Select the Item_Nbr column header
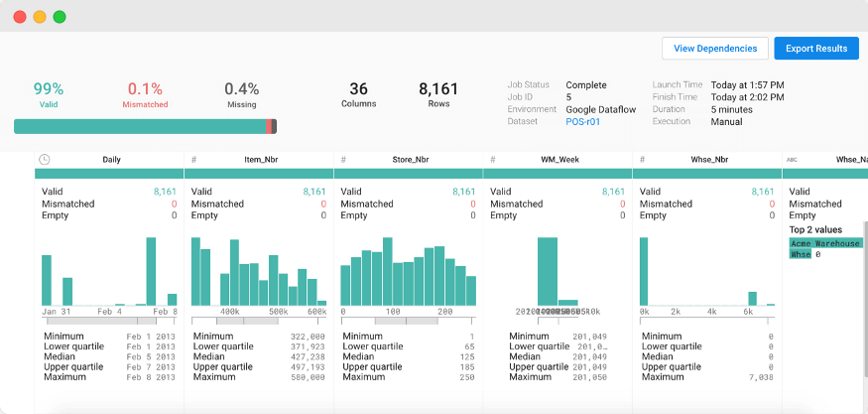868x414 pixels. click(261, 160)
